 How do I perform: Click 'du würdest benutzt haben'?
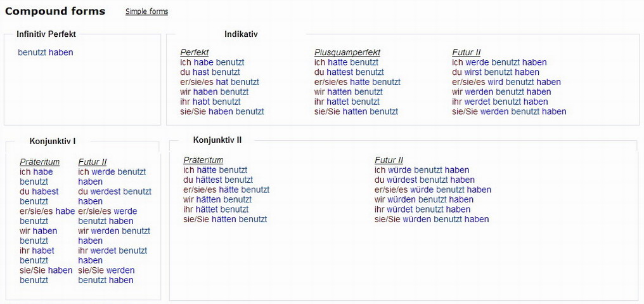point(424,180)
